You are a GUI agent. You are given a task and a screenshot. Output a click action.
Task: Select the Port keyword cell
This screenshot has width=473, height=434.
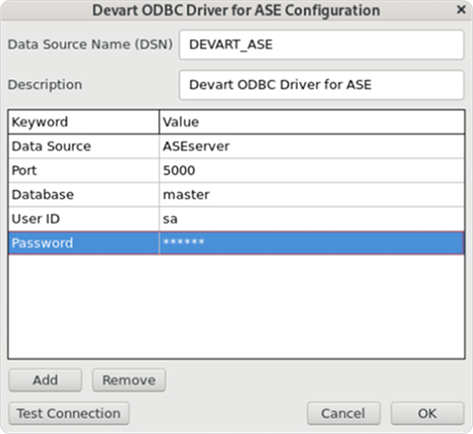(x=84, y=171)
